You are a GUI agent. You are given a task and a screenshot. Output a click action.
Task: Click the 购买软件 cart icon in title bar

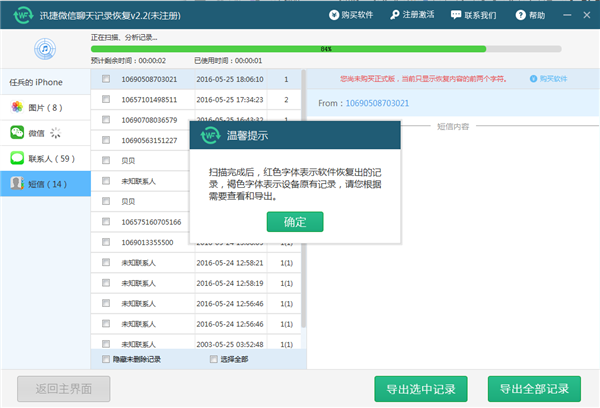click(333, 17)
